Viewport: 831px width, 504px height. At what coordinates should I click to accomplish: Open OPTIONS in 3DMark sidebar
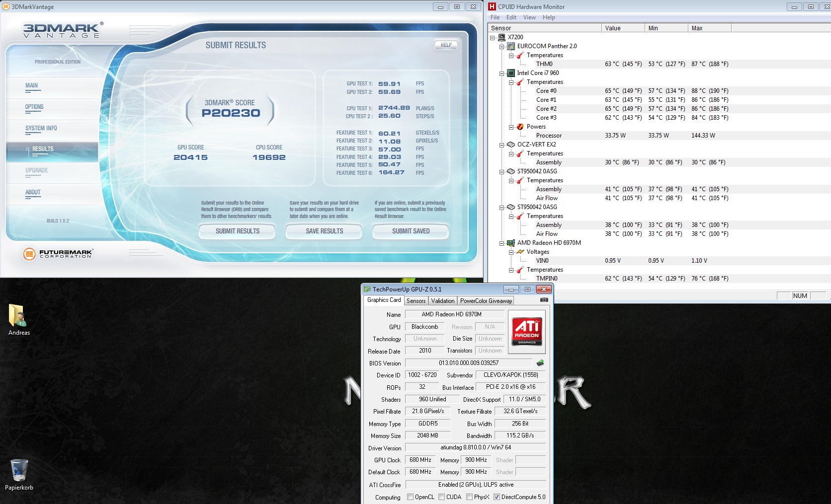coord(34,107)
